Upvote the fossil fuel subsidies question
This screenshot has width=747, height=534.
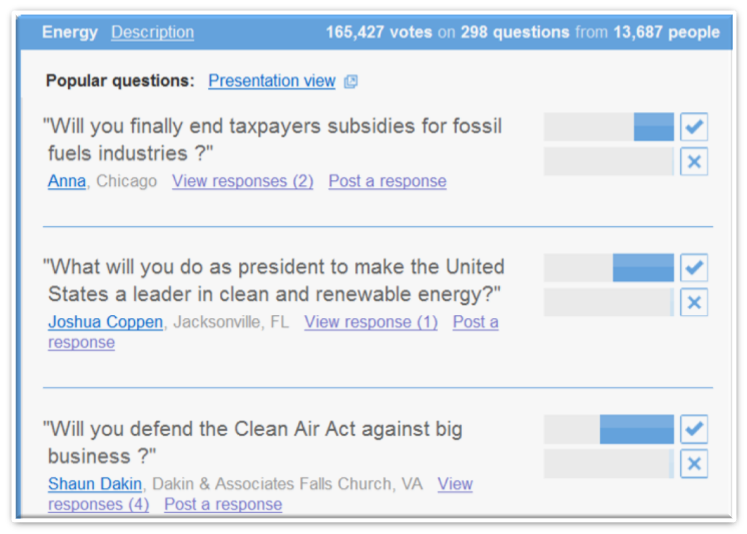pyautogui.click(x=694, y=127)
